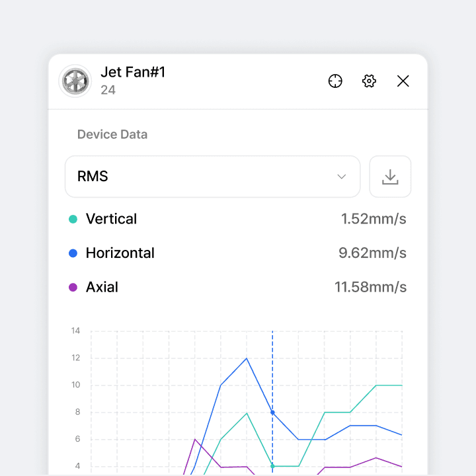Select the teal data point on the dashed cursor

272,466
